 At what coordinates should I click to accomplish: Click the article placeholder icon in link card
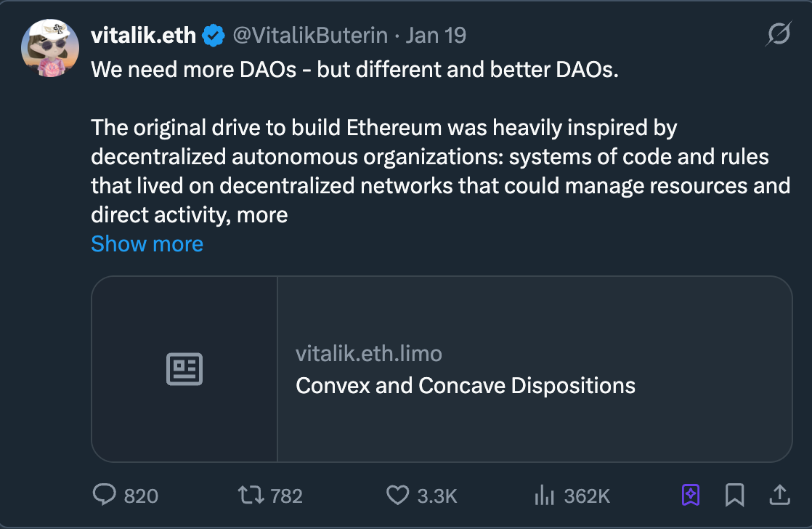click(184, 369)
